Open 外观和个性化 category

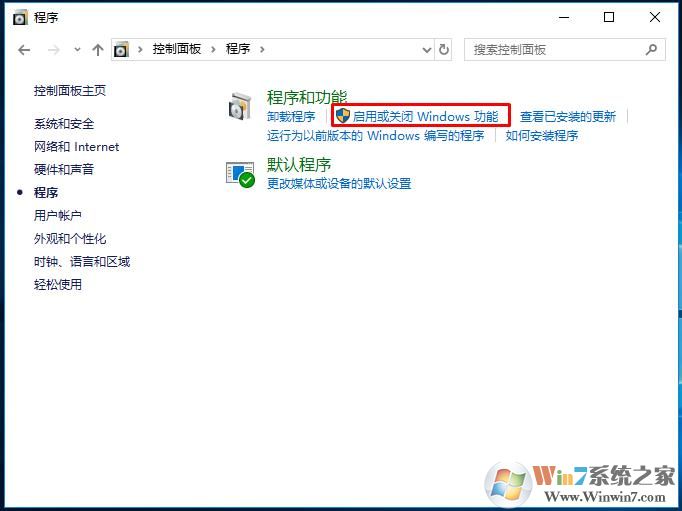pos(70,239)
